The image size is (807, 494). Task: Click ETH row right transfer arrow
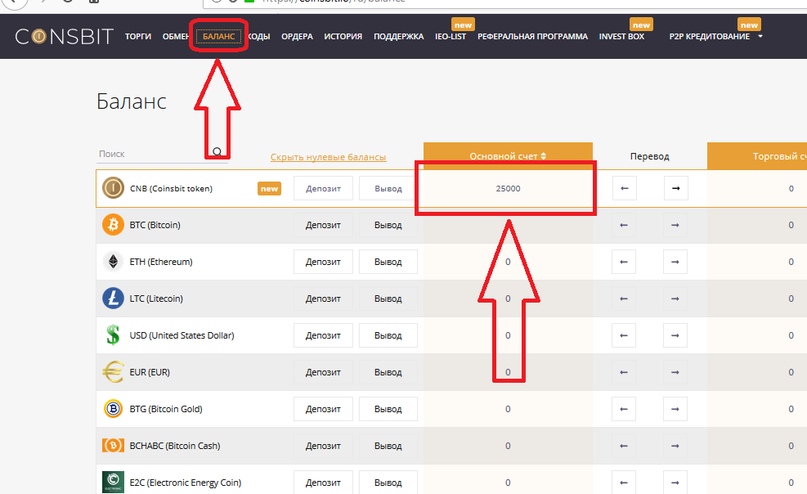tap(675, 262)
